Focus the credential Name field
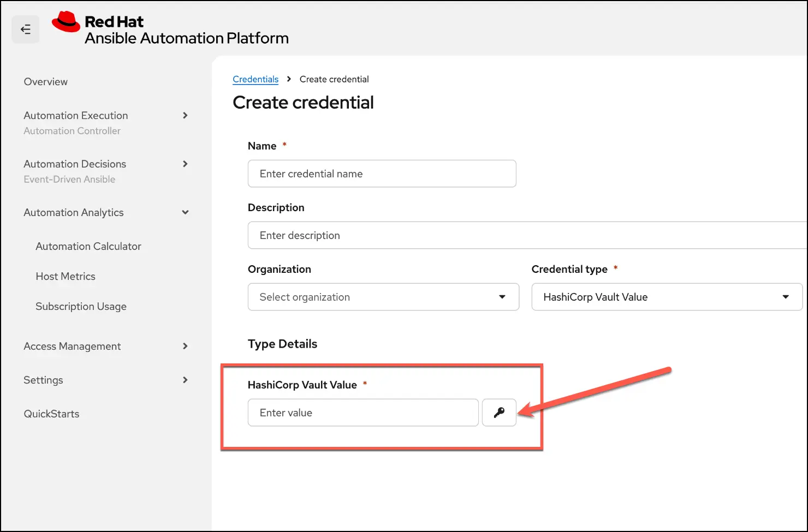 [382, 174]
